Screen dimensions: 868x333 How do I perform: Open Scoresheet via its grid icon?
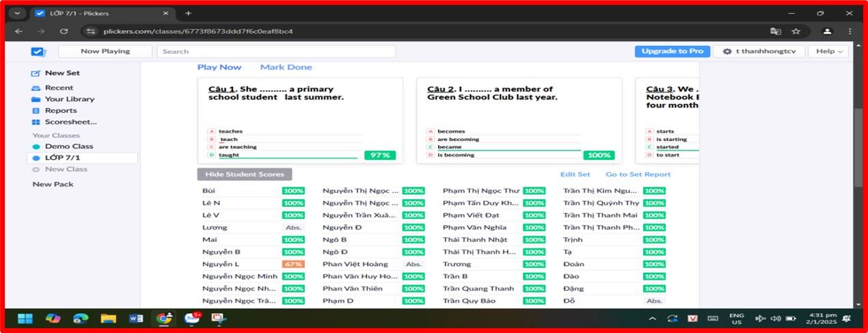(x=36, y=122)
